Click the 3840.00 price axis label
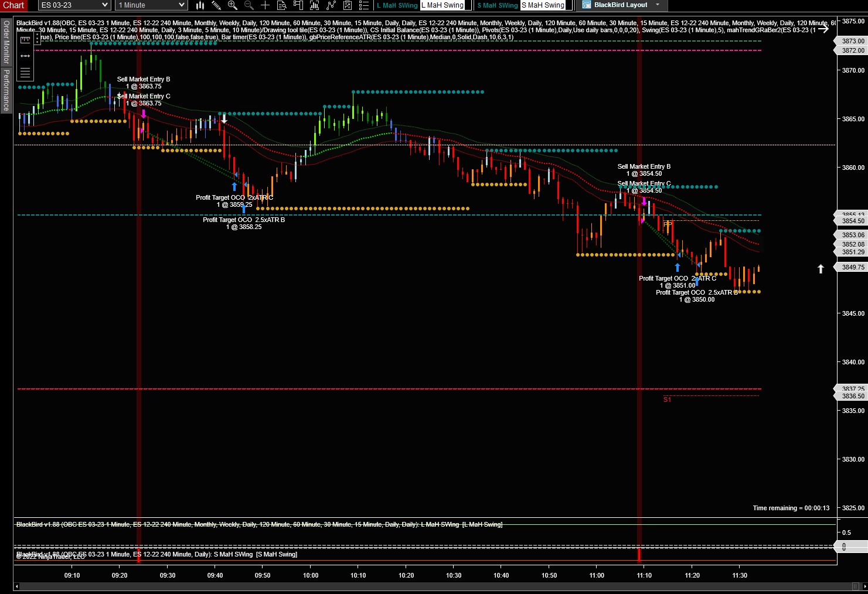This screenshot has width=868, height=594. (x=853, y=362)
